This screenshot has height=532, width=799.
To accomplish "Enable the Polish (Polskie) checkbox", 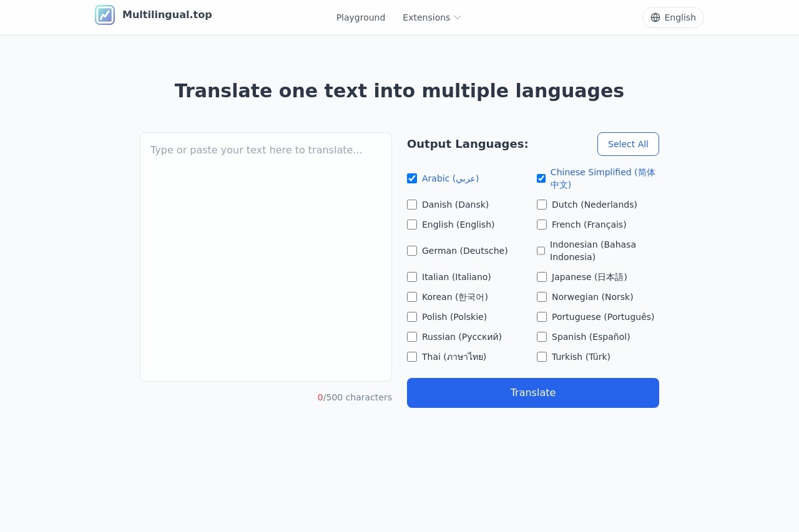I will click(412, 317).
